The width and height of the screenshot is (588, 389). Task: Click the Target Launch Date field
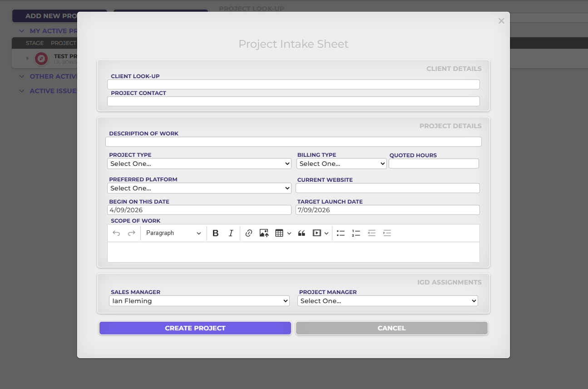pyautogui.click(x=388, y=210)
